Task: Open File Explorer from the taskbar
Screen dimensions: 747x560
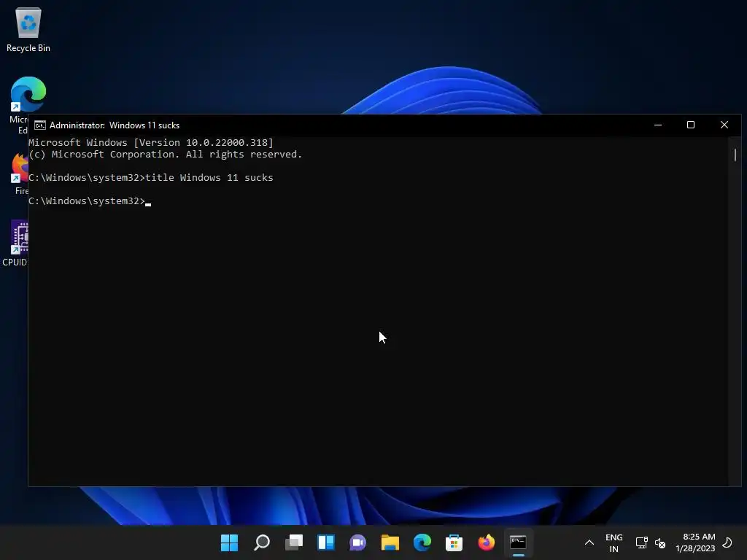Action: click(390, 542)
